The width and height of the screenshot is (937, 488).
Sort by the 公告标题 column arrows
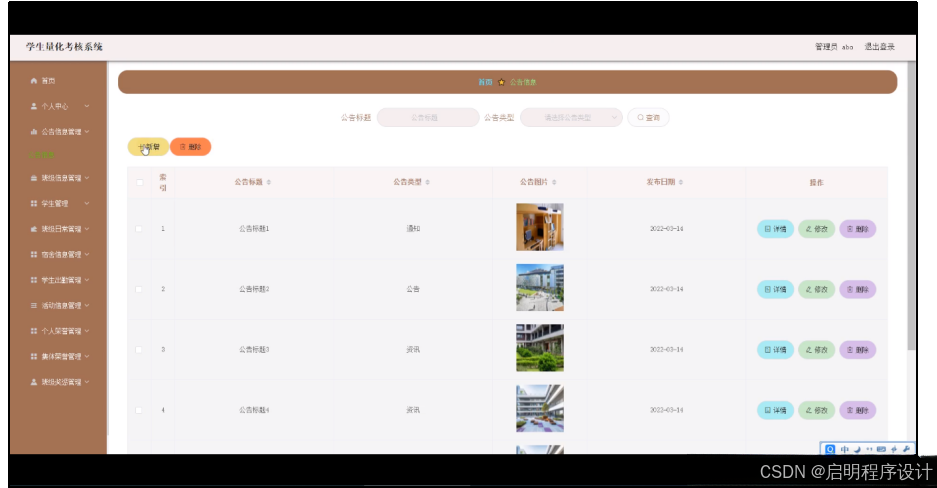pyautogui.click(x=269, y=182)
